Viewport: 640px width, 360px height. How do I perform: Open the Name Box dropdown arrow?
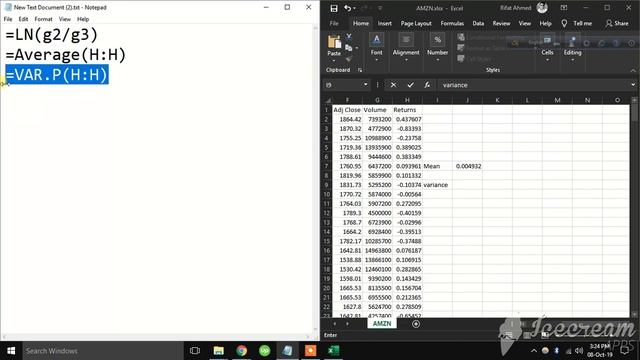[x=365, y=84]
